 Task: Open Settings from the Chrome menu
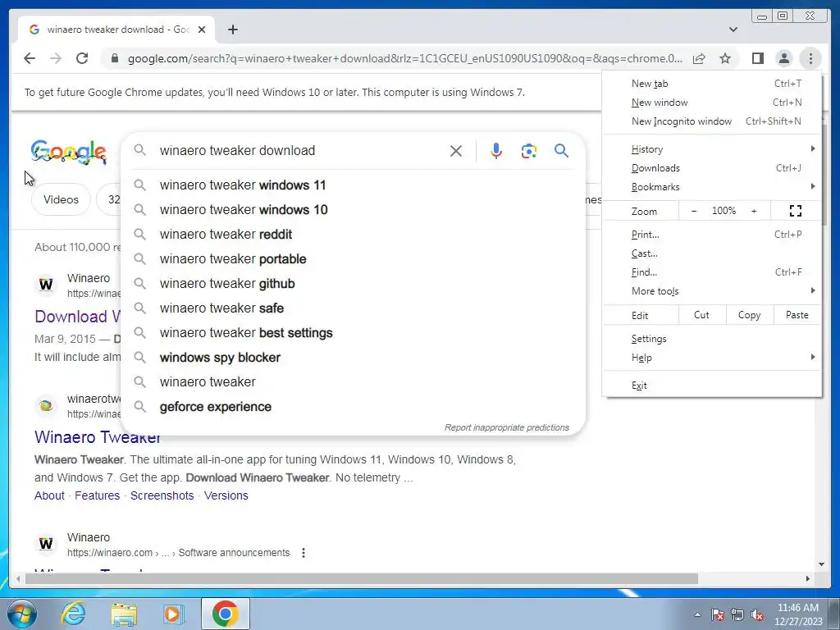click(x=712, y=339)
